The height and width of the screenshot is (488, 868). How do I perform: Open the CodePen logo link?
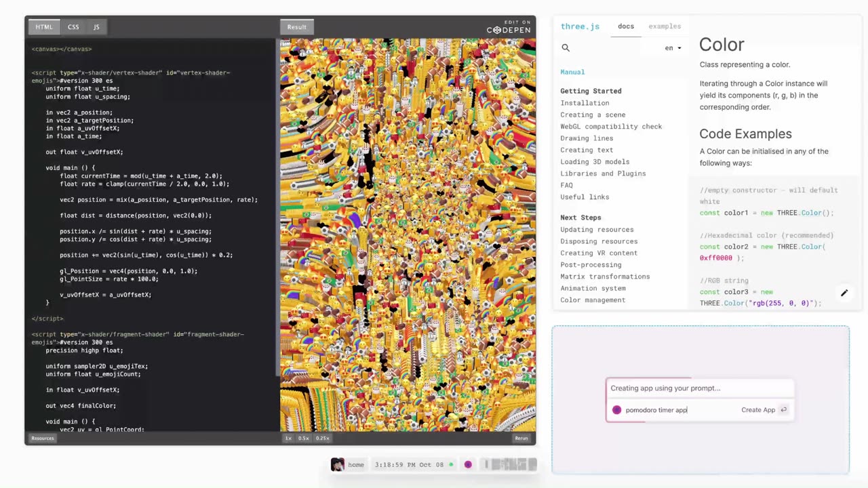[508, 27]
